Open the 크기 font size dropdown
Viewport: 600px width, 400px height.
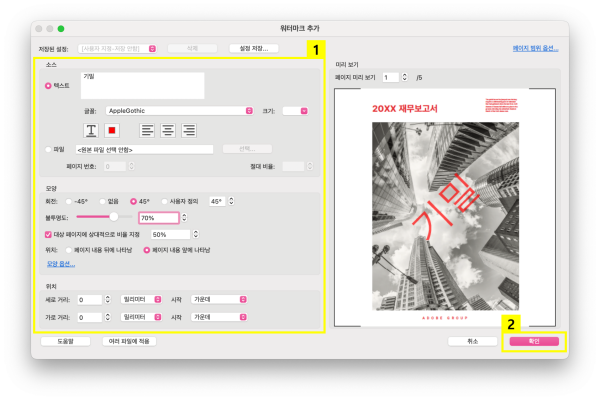click(x=295, y=111)
